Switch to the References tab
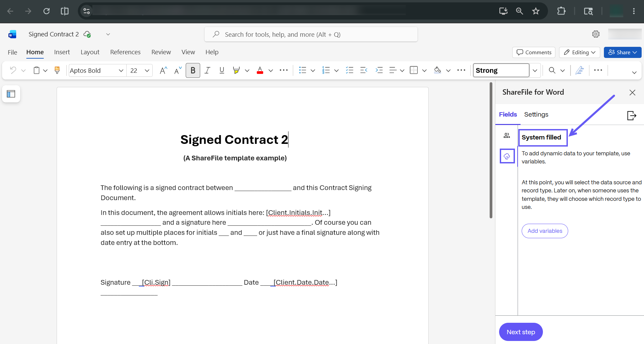 click(x=125, y=52)
